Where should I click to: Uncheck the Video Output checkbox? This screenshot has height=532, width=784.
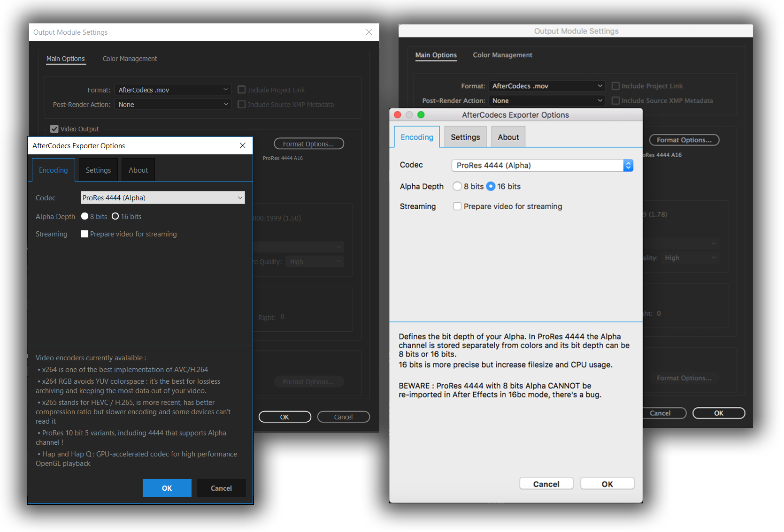(54, 129)
